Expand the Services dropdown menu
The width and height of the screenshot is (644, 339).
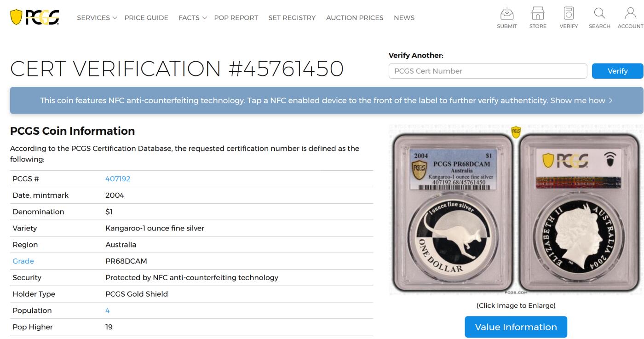97,18
